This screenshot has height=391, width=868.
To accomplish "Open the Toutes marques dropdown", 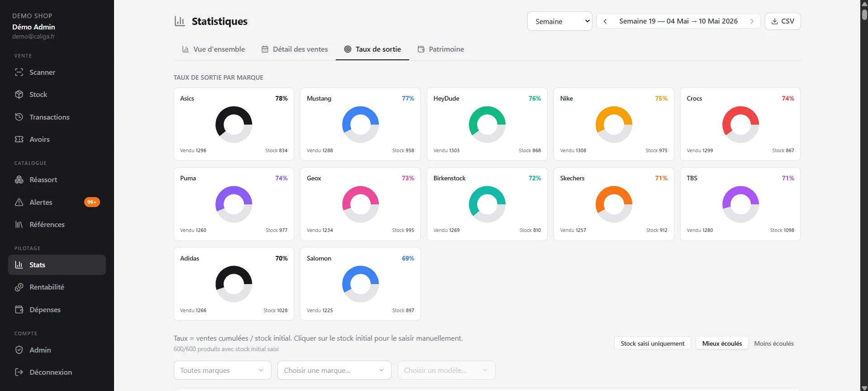I will coord(223,370).
